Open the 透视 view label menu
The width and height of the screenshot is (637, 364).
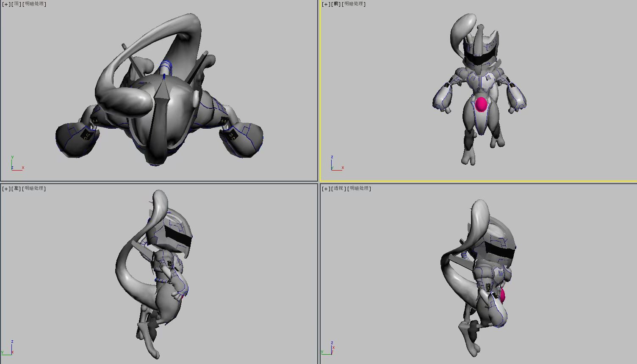tap(339, 188)
